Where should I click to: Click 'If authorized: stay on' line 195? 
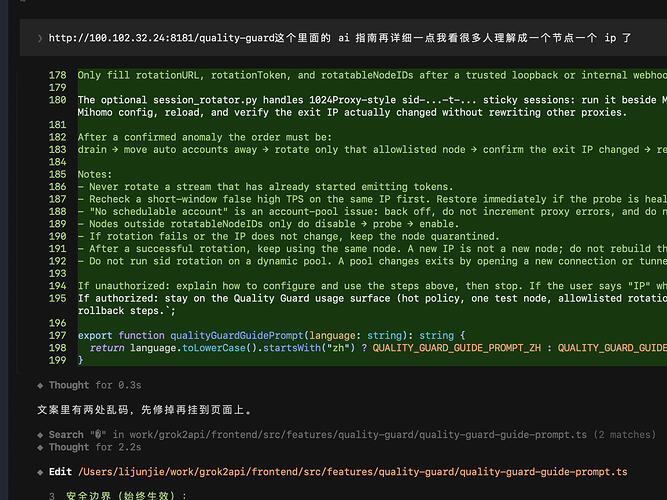click(x=372, y=298)
